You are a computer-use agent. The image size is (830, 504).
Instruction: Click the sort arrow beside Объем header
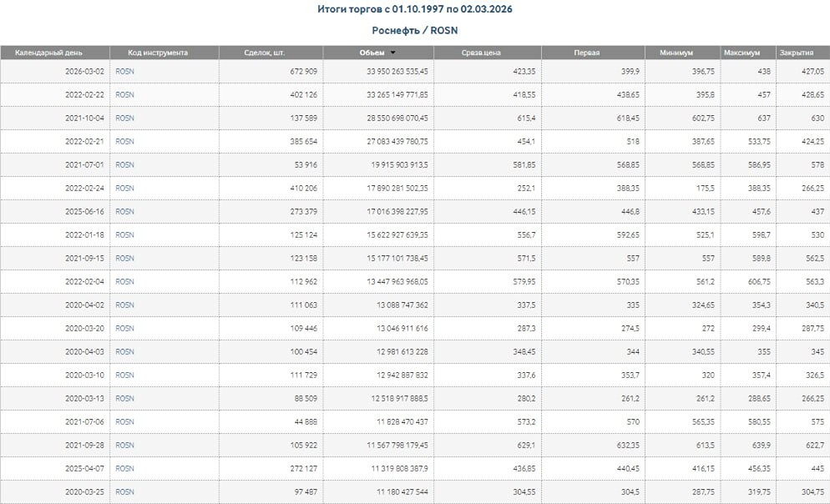392,53
